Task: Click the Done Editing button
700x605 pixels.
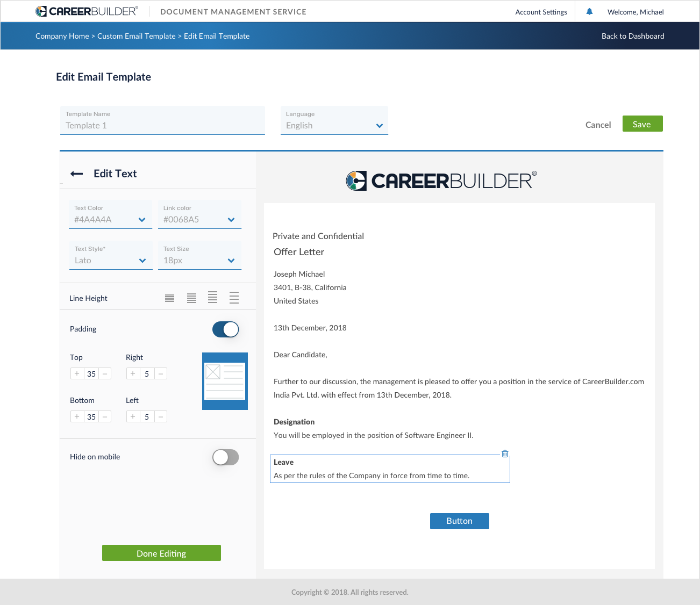Action: 161,553
